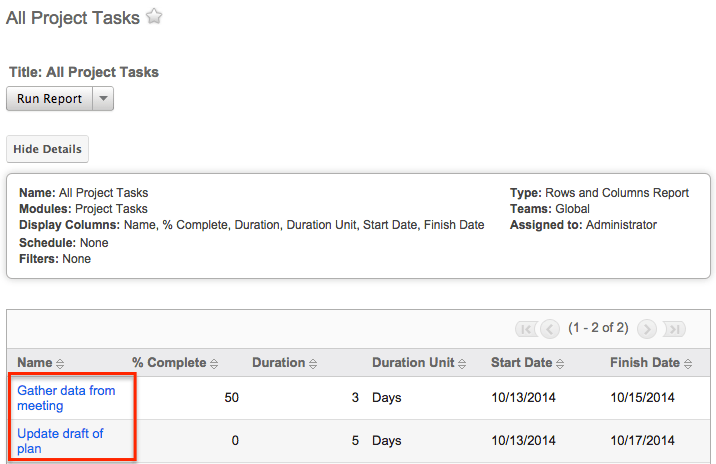Open the Run Report dropdown arrow
716x464 pixels.
(x=103, y=99)
